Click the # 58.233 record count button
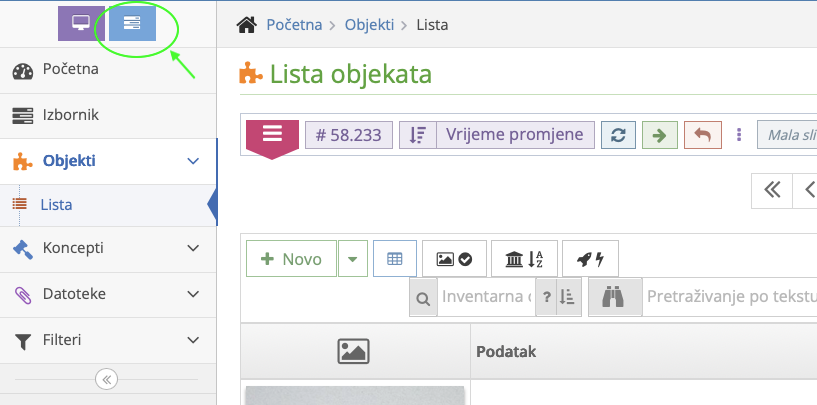 [x=349, y=136]
